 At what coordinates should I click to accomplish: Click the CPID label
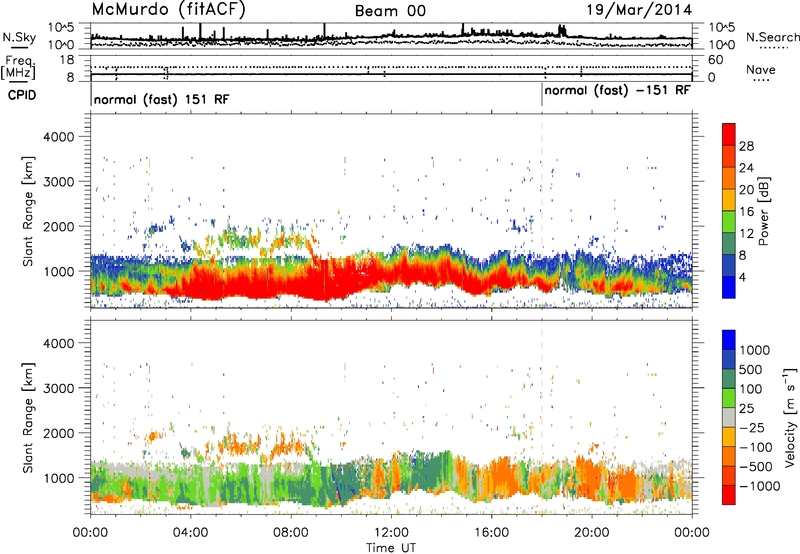22,95
